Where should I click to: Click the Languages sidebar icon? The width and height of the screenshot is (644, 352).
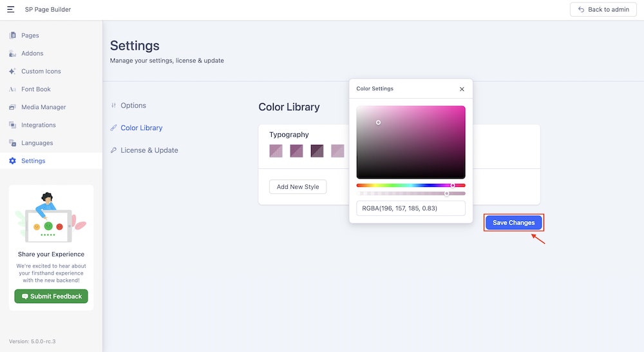click(12, 143)
